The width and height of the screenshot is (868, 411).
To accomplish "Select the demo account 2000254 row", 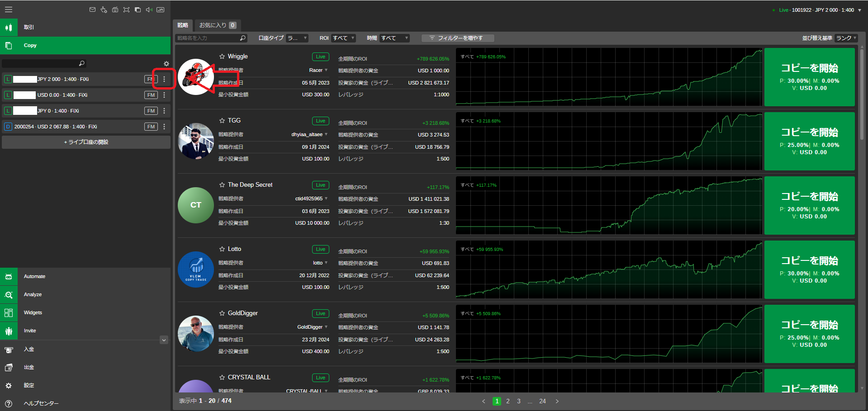I will tap(86, 127).
